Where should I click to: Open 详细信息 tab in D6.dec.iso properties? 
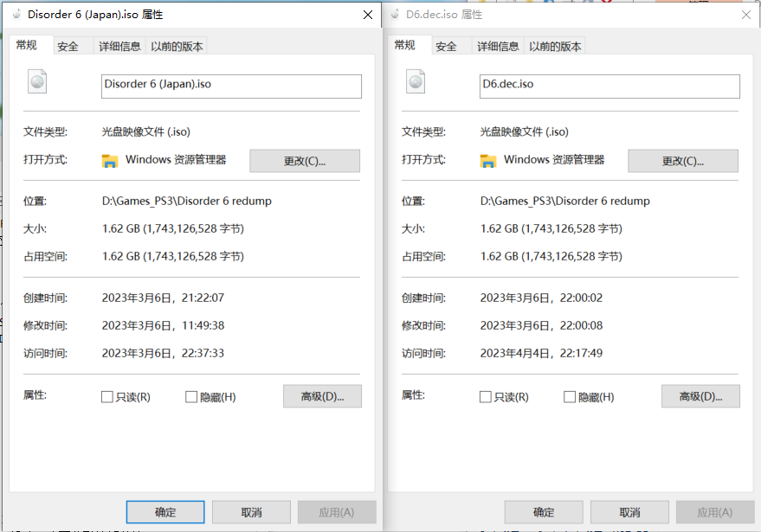tap(498, 46)
